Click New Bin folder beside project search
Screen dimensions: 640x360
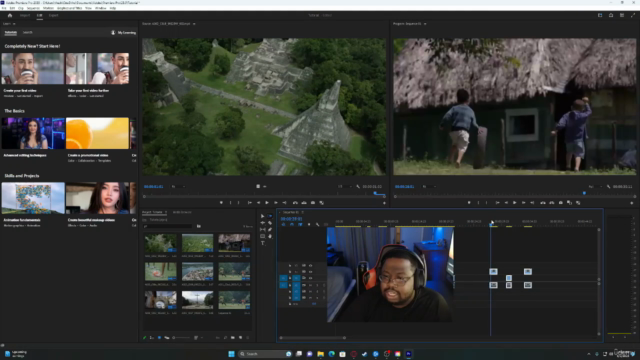coord(199,226)
